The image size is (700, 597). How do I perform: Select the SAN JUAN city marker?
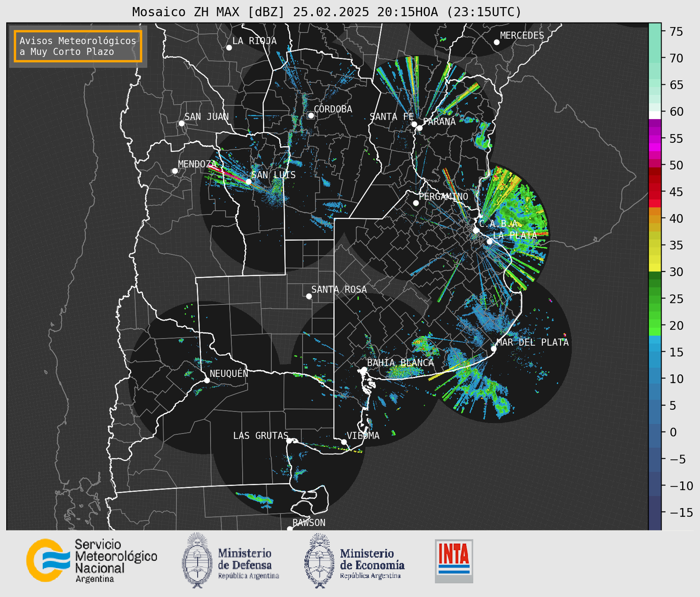[x=181, y=123]
